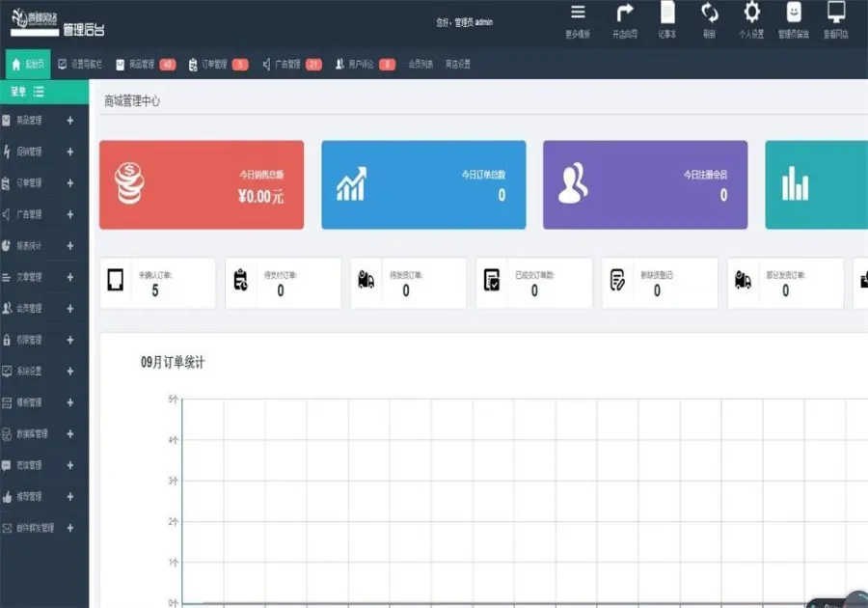
Task: Click the 查看网店 monitor icon
Action: coord(836,12)
